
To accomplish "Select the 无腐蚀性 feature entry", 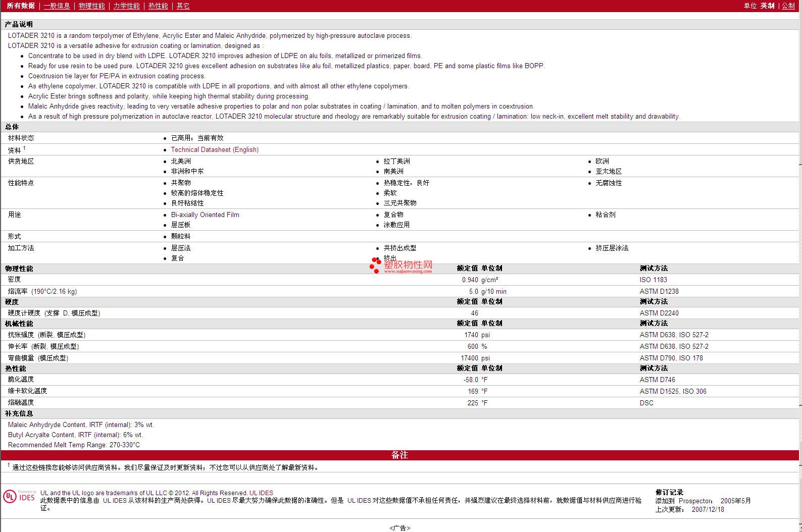I will click(609, 183).
